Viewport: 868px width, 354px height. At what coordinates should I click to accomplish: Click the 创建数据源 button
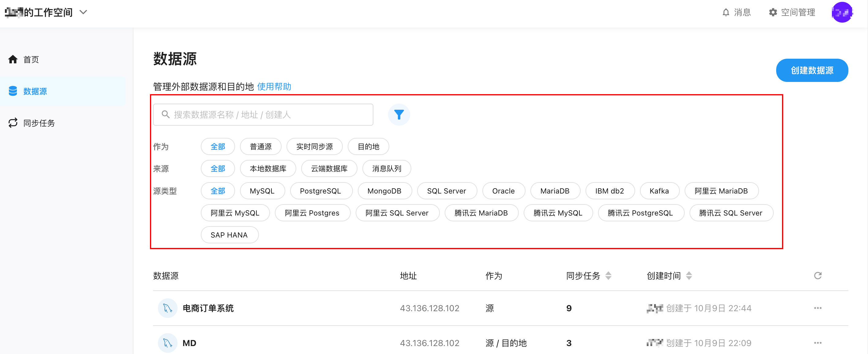pyautogui.click(x=811, y=70)
